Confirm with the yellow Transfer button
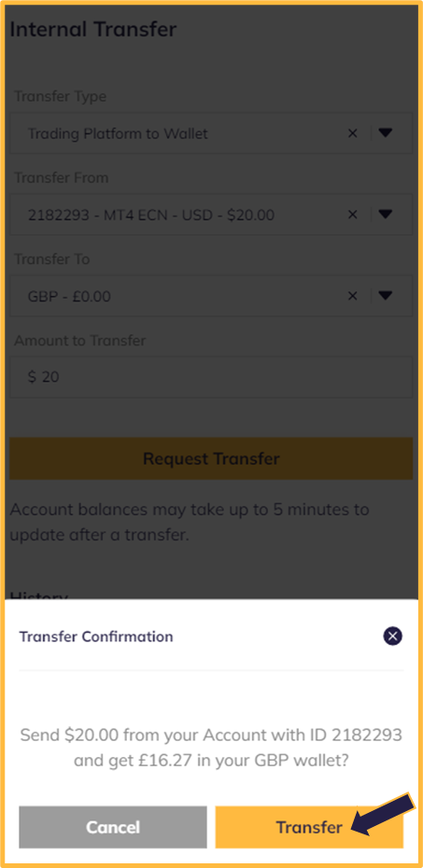 (309, 827)
